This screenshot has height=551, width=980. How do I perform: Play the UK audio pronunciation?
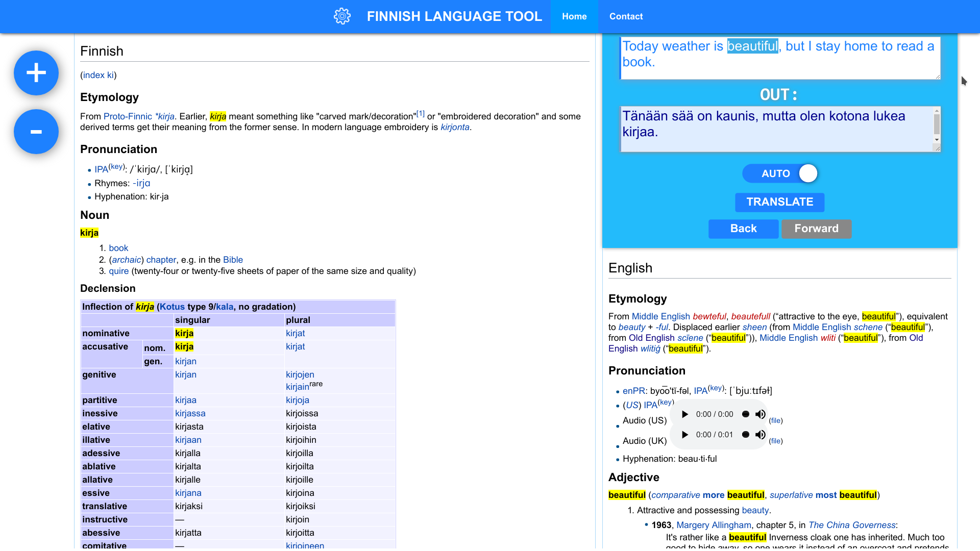[685, 435]
